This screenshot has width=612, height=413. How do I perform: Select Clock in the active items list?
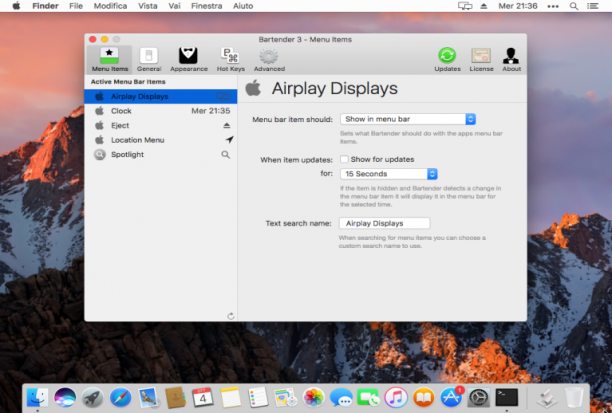[x=161, y=111]
